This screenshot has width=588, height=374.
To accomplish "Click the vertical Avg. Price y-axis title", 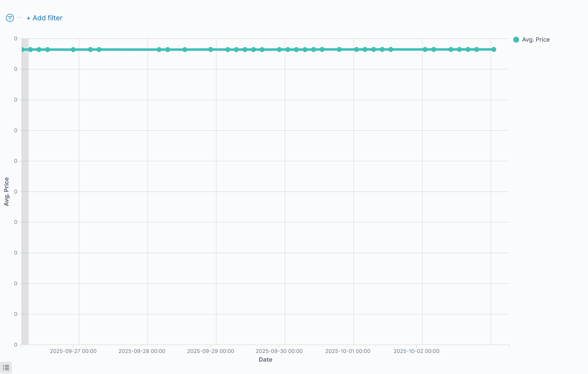I will 6,191.
